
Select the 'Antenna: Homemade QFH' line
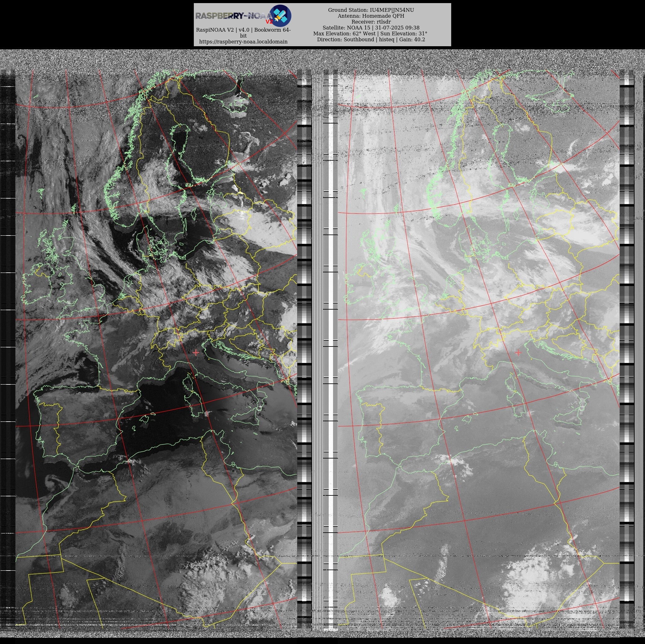click(371, 16)
